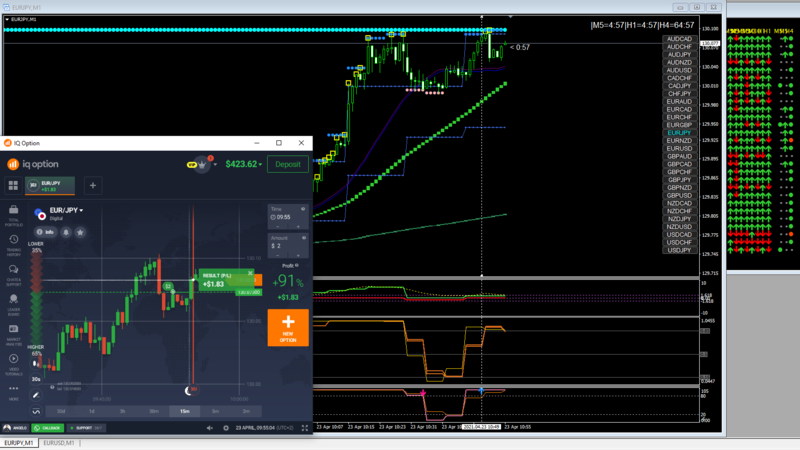Click the 2021.04.23 10:49 crosshair date label
Image resolution: width=800 pixels, height=450 pixels.
coord(481,427)
